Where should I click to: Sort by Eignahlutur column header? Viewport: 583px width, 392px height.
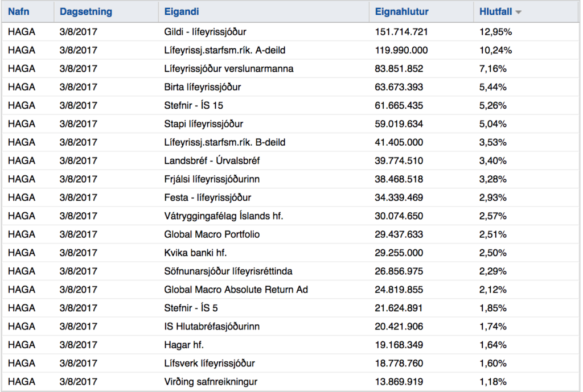pyautogui.click(x=401, y=11)
